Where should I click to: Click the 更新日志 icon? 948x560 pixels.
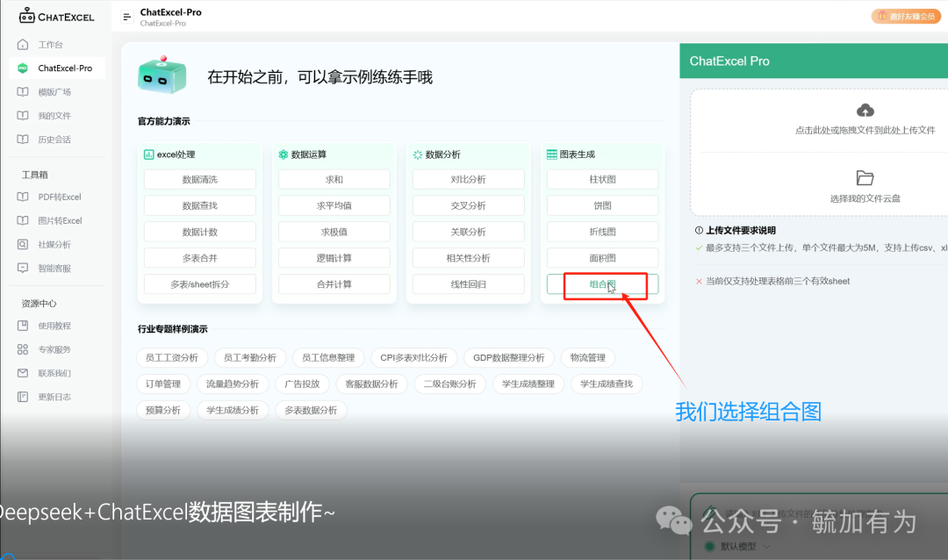tap(23, 397)
